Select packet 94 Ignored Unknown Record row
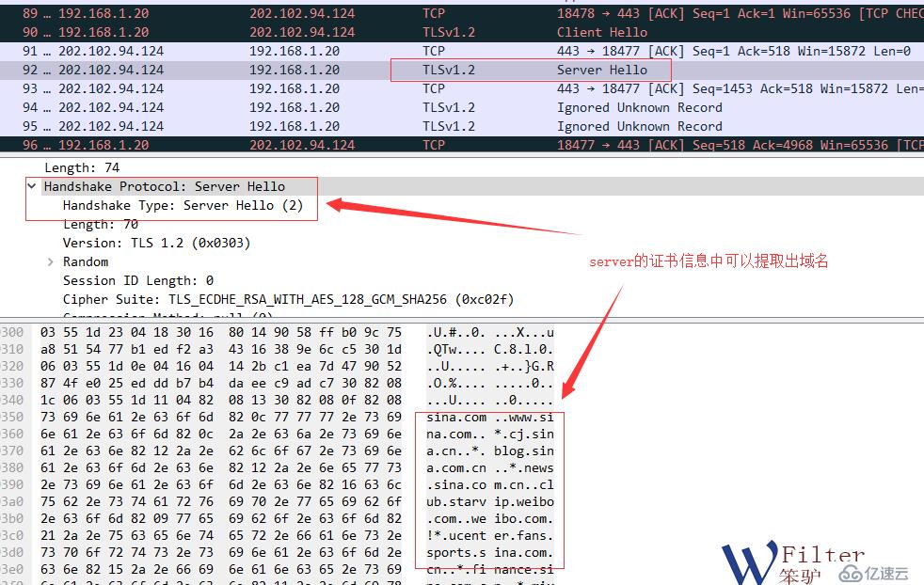The width and height of the screenshot is (924, 585). [x=462, y=108]
